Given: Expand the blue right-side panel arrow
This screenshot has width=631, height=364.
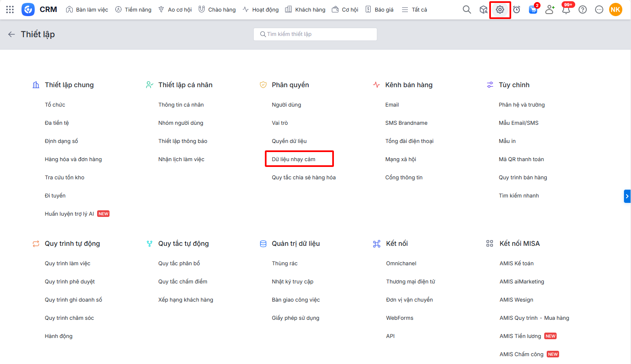Looking at the screenshot, I should 627,196.
